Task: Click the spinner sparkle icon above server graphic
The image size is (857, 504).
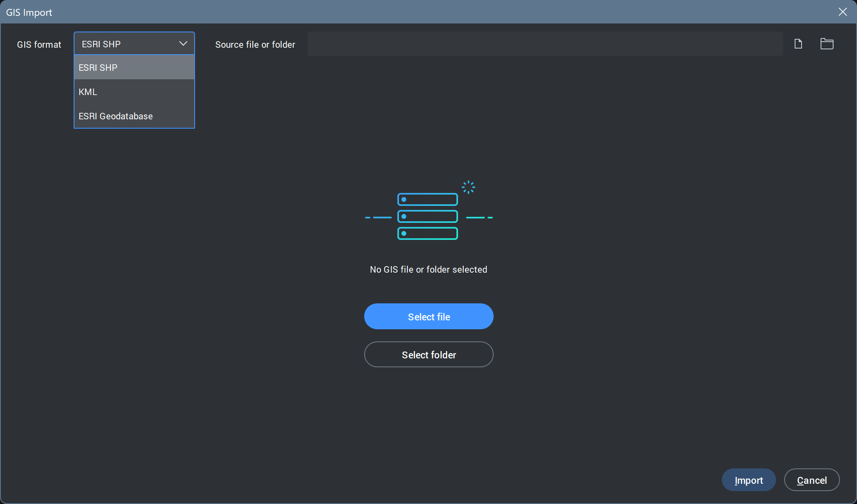Action: coord(468,187)
